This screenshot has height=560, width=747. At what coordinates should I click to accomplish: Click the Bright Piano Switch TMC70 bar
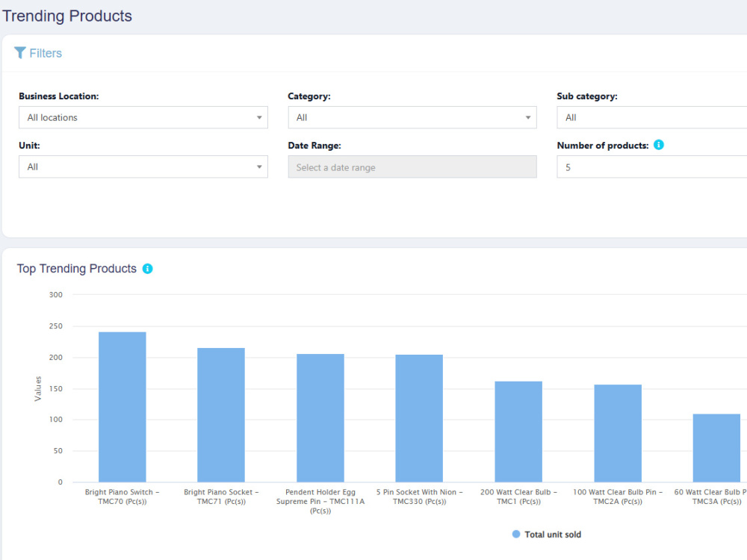(x=123, y=407)
